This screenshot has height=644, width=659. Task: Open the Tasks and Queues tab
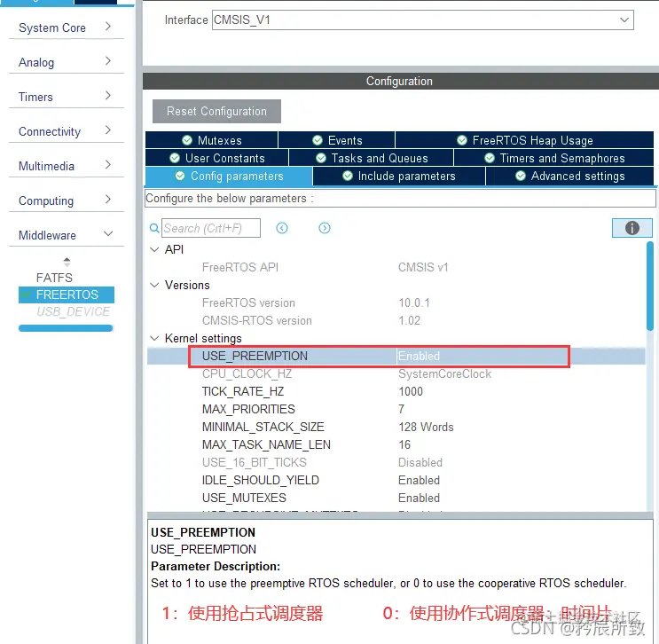(x=371, y=158)
